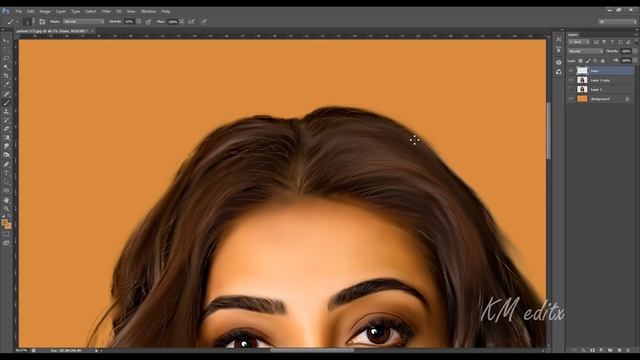The height and width of the screenshot is (360, 640).
Task: Open the layer Opacity arrow
Action: 635,51
